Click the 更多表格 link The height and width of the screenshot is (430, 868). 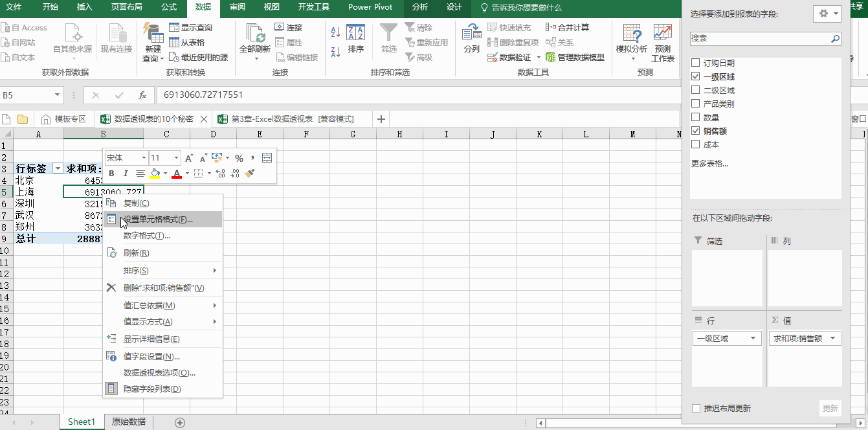coord(709,163)
